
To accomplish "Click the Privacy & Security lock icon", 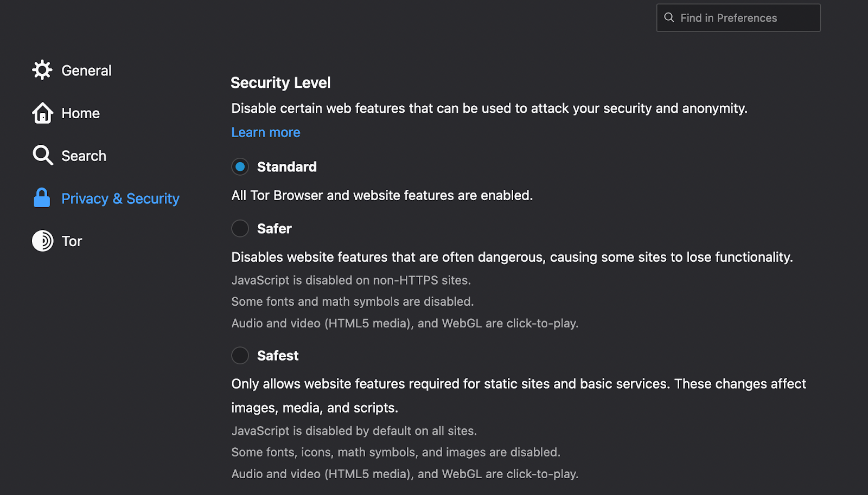I will pyautogui.click(x=42, y=198).
